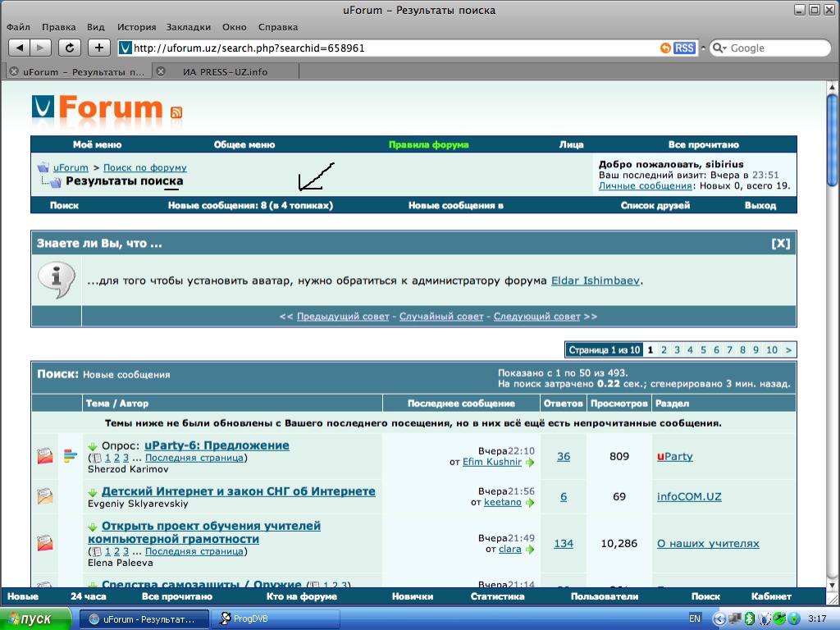Reload the page with the refresh button
Screen dimensions: 840x630
pyautogui.click(x=70, y=48)
